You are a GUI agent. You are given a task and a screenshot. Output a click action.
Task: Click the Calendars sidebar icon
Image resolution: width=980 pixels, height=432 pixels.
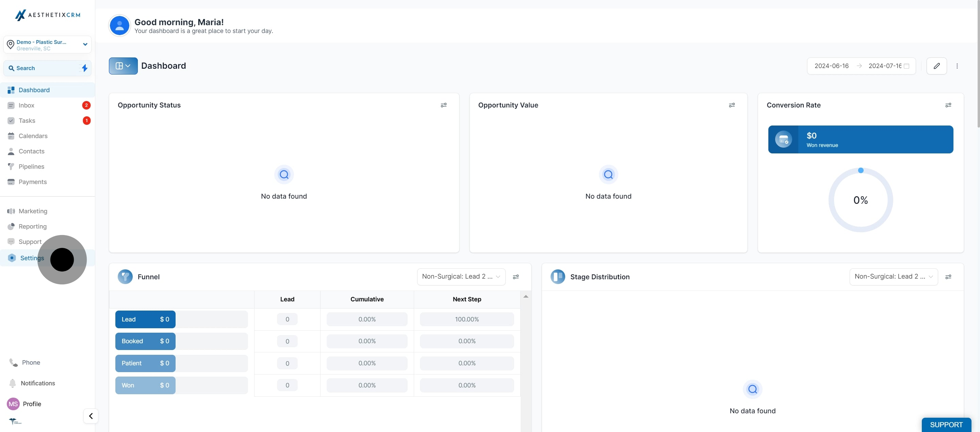(11, 136)
